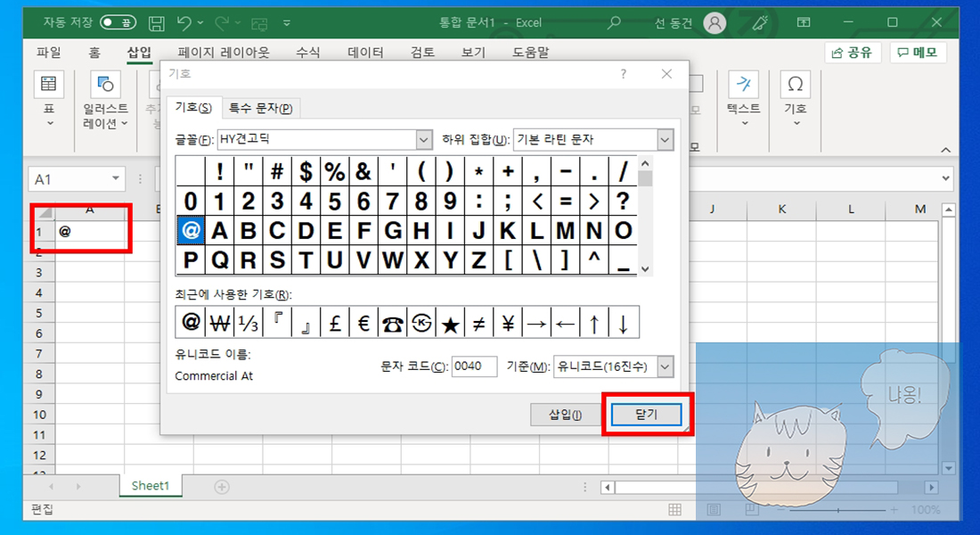Click the ribbon display options icon
Screen dimensions: 980x535
(x=804, y=22)
